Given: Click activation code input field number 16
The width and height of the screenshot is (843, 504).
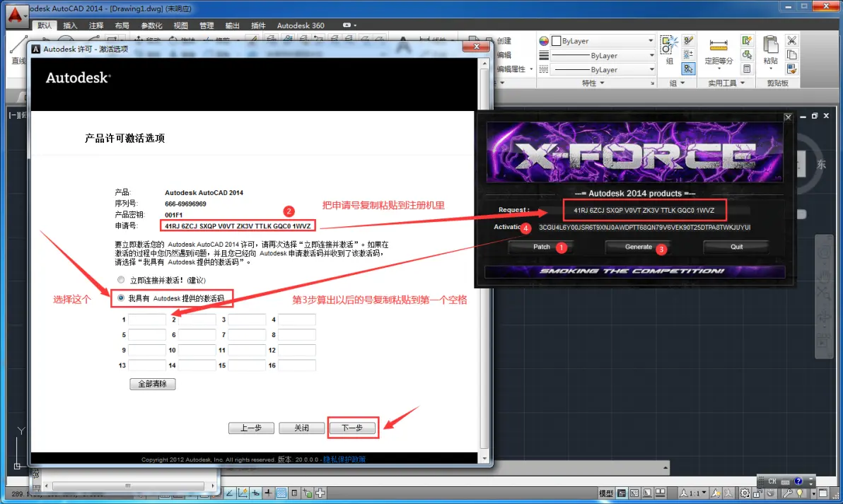Looking at the screenshot, I should [x=297, y=365].
